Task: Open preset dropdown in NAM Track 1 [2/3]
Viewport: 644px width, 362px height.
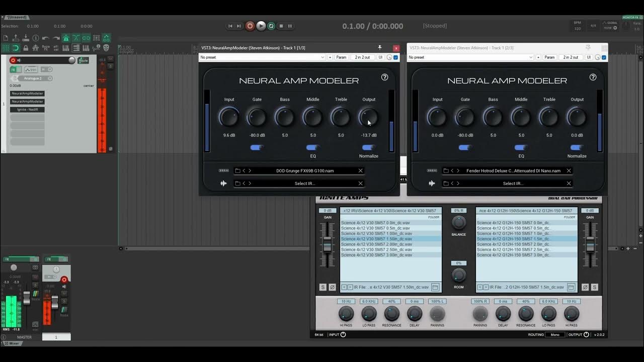Action: (x=470, y=57)
